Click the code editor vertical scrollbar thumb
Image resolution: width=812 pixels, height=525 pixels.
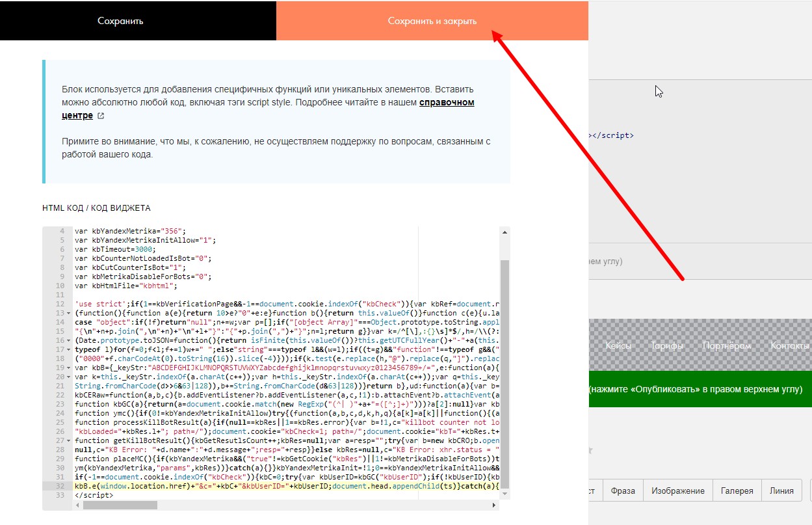(x=504, y=373)
